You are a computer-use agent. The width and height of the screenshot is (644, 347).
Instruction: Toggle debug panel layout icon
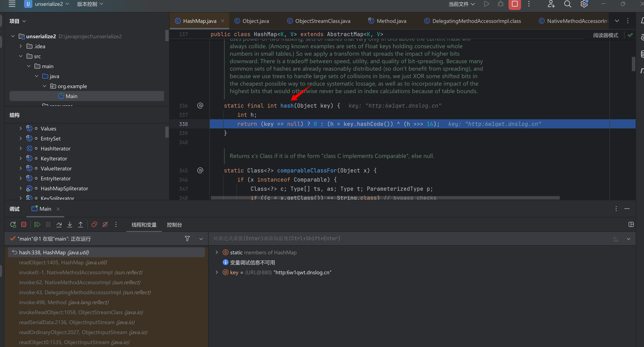631,224
